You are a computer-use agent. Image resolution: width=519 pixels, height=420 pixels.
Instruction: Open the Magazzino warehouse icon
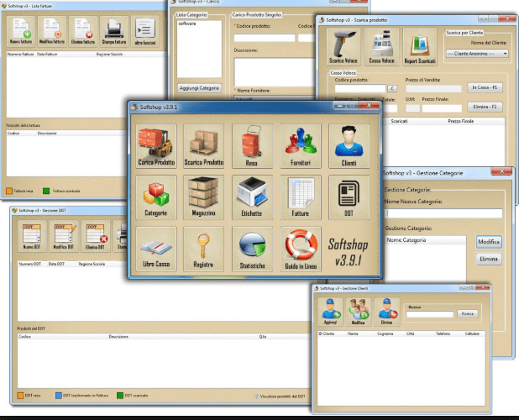[203, 197]
